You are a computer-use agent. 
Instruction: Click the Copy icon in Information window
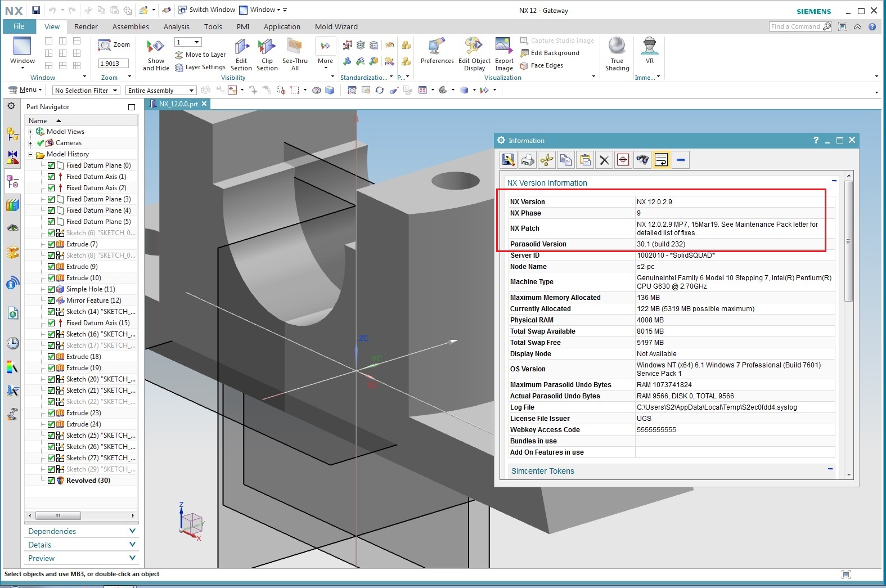566,160
